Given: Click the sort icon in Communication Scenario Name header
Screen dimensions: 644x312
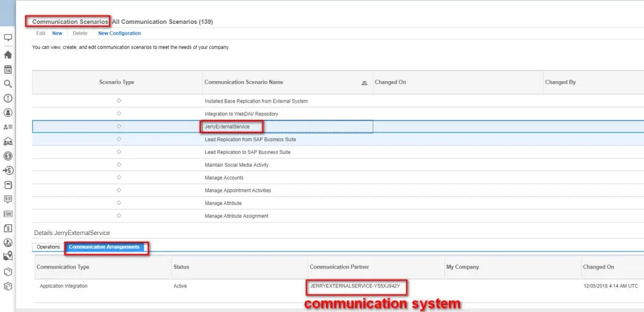Looking at the screenshot, I should [x=364, y=83].
